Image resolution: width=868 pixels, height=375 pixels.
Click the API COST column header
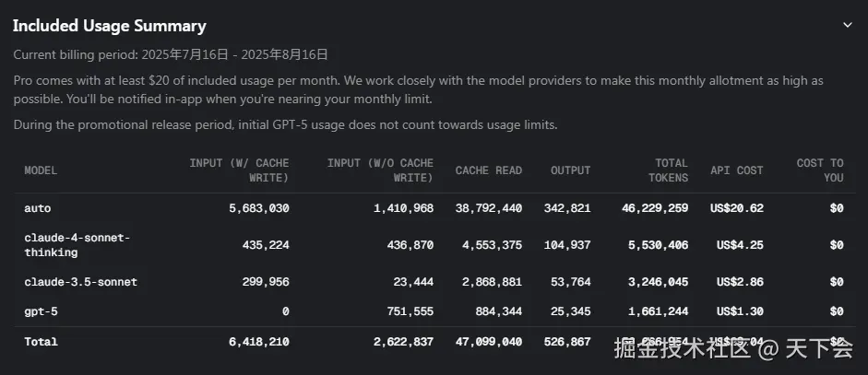736,170
